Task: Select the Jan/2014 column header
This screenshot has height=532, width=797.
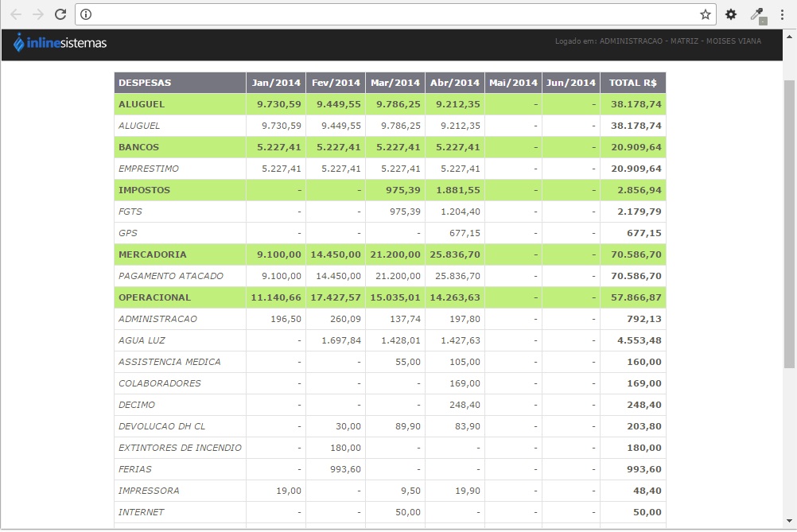Action: coord(276,83)
